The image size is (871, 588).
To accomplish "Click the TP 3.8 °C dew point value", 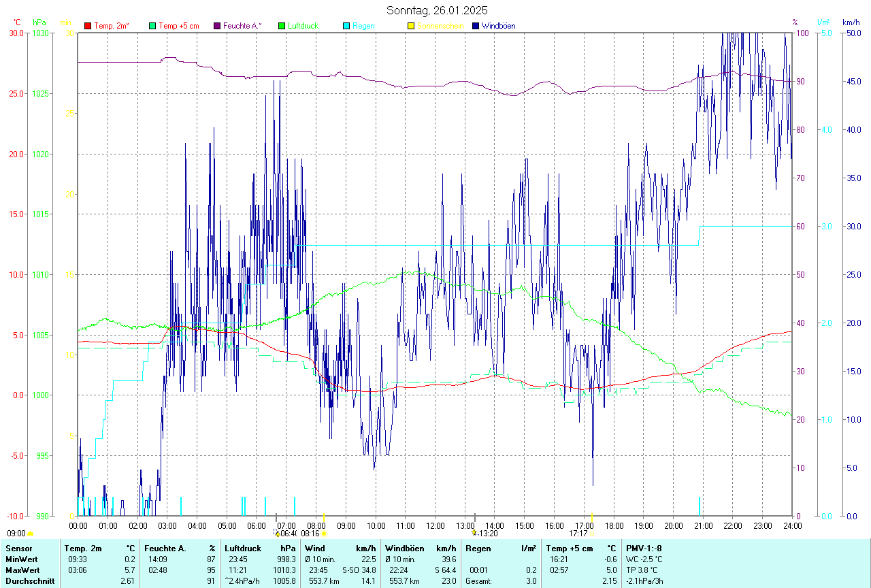I will coord(642,570).
